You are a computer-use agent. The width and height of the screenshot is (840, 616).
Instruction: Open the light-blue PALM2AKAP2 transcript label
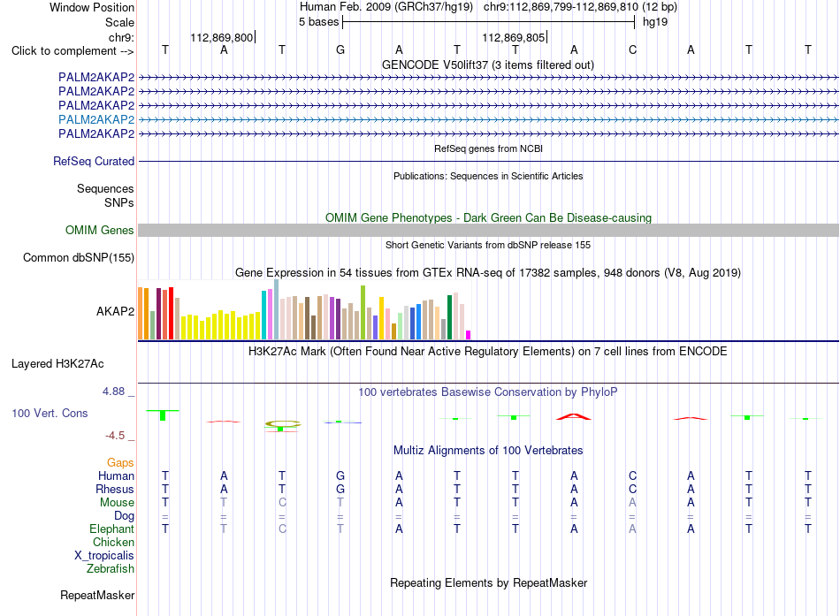(96, 119)
